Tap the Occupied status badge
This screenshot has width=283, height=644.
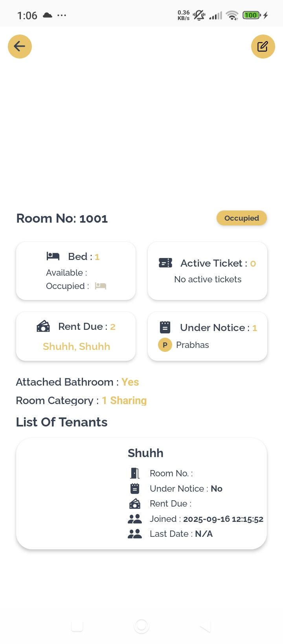[x=241, y=218]
